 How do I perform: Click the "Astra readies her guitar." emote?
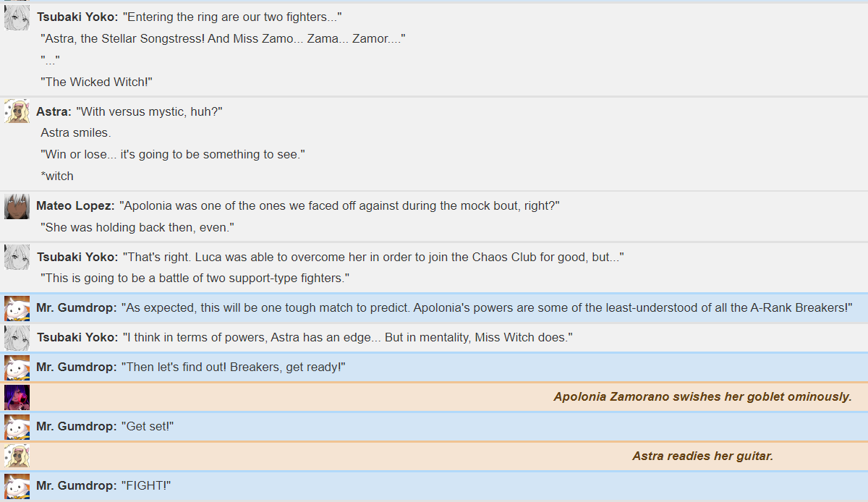click(702, 456)
